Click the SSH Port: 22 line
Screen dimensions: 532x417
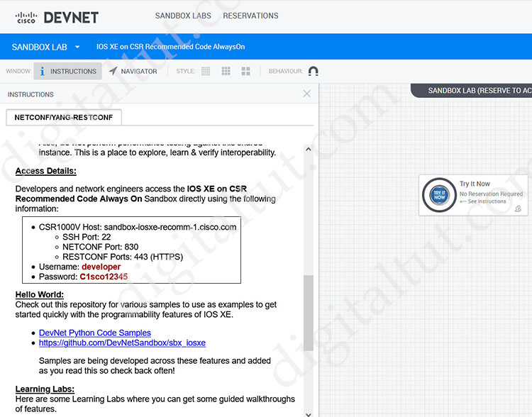tap(87, 237)
